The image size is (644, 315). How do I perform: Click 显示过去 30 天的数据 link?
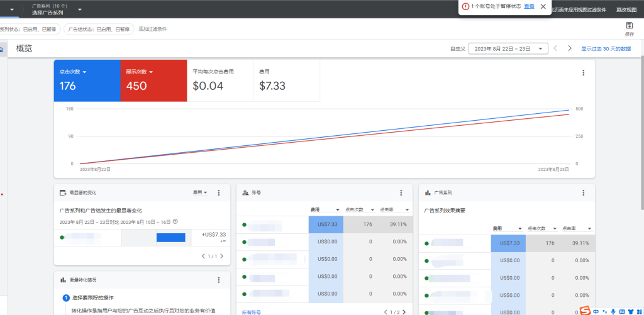(606, 49)
